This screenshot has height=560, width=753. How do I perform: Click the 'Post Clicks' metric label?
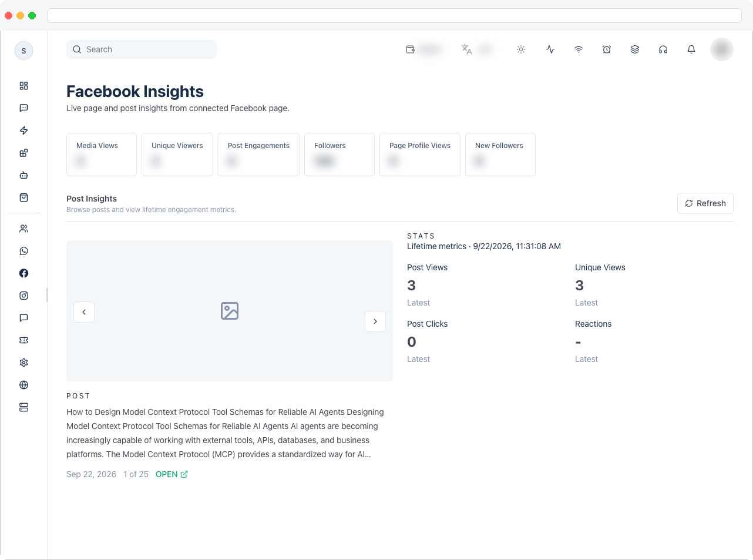(x=427, y=324)
